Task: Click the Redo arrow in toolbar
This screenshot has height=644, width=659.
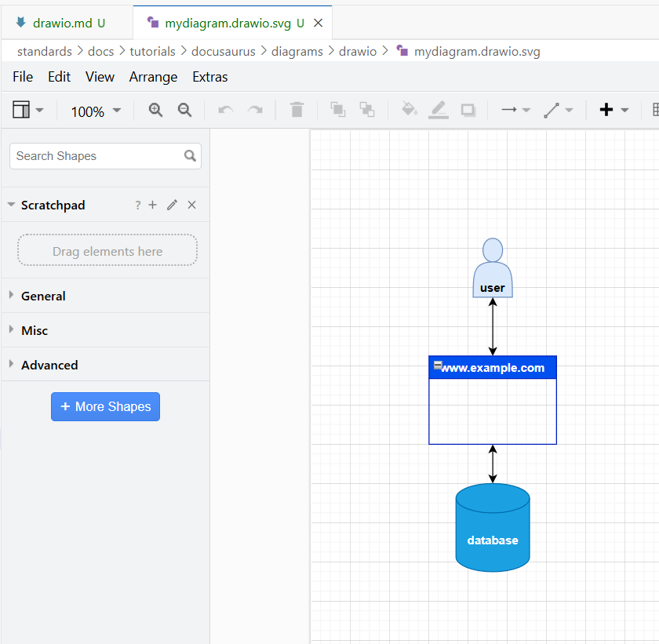Action: click(255, 110)
